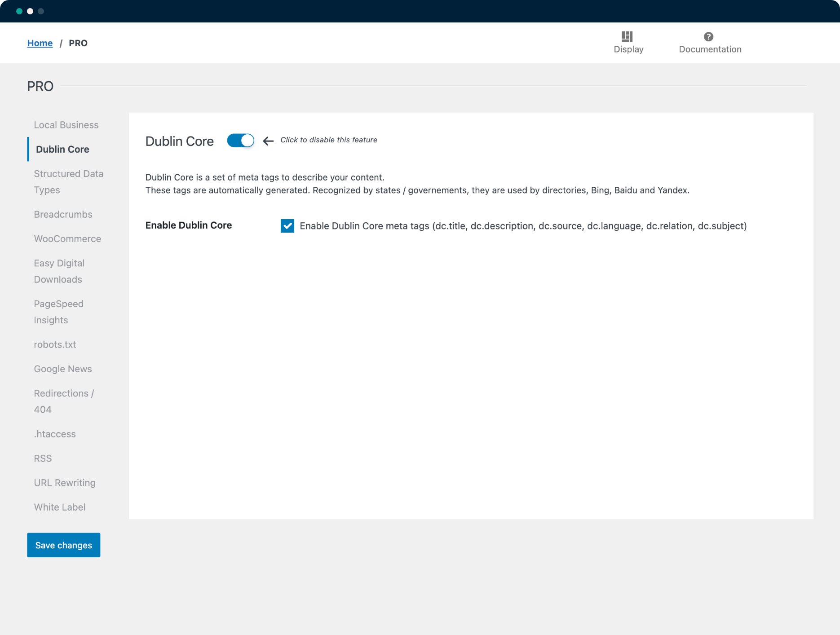Disable the Dublin Core feature toggle
Screen dimensions: 840x635
point(240,141)
